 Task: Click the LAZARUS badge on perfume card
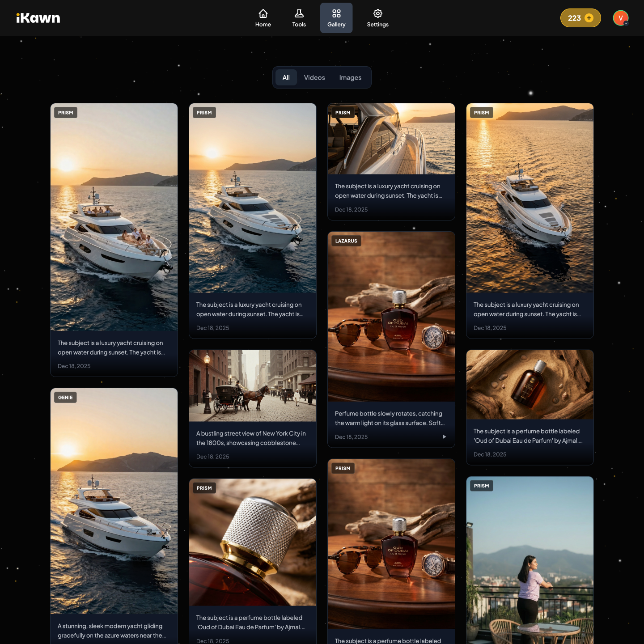coord(346,241)
